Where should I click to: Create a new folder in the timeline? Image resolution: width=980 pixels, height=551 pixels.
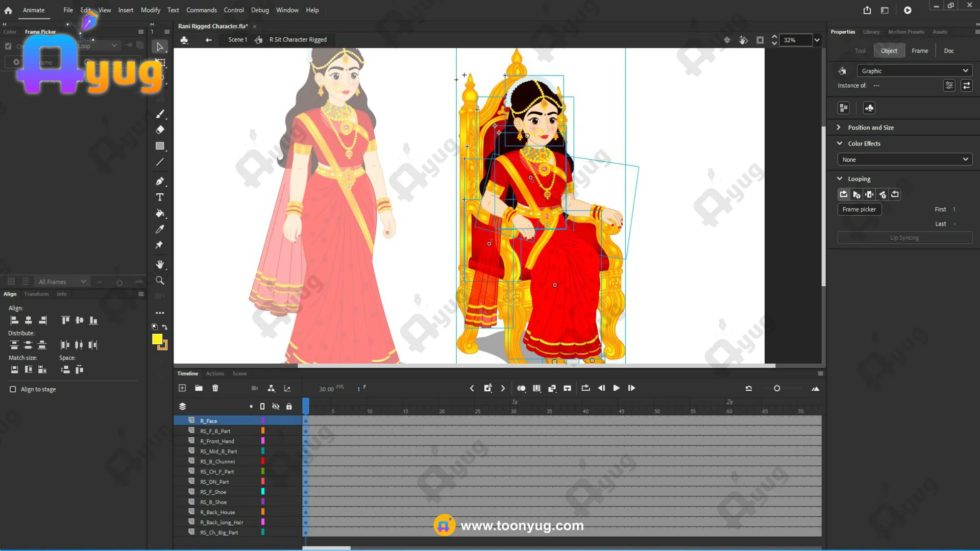[x=199, y=388]
